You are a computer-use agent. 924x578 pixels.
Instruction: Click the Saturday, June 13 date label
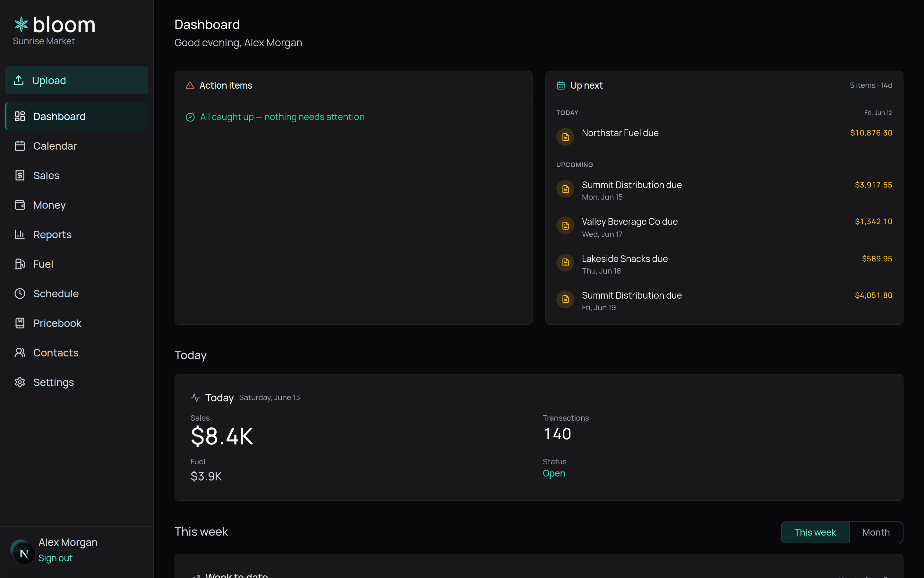pos(269,398)
